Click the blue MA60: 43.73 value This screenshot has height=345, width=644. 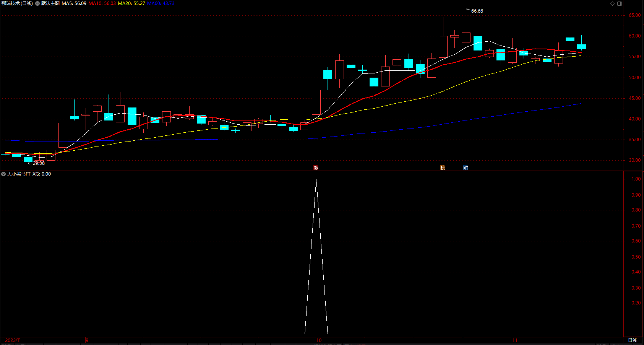(x=161, y=3)
